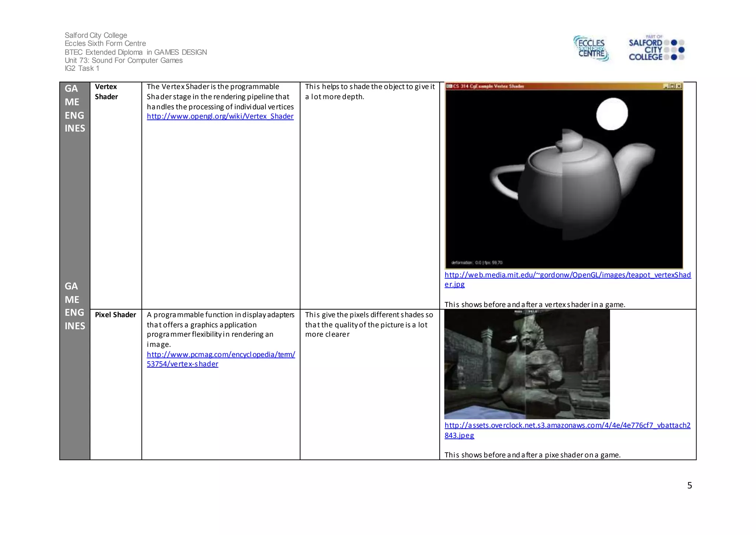Click the Vertex Shader row heading

[x=106, y=92]
